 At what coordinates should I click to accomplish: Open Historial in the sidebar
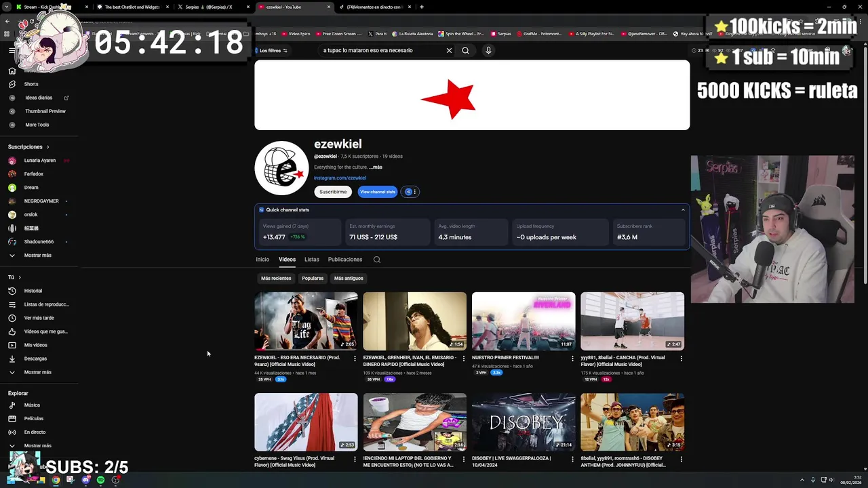pyautogui.click(x=33, y=291)
